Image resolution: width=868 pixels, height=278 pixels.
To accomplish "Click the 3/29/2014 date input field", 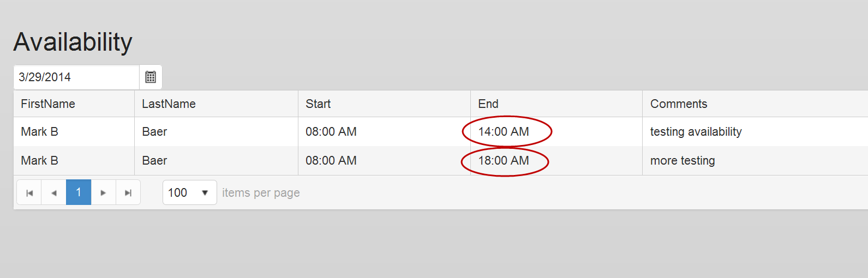I will (76, 77).
